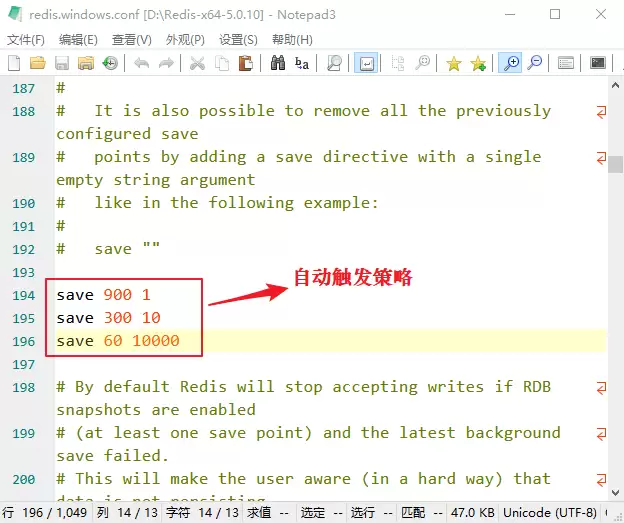Click the comment text 'save ""'
The image size is (624, 523).
pyautogui.click(x=127, y=249)
